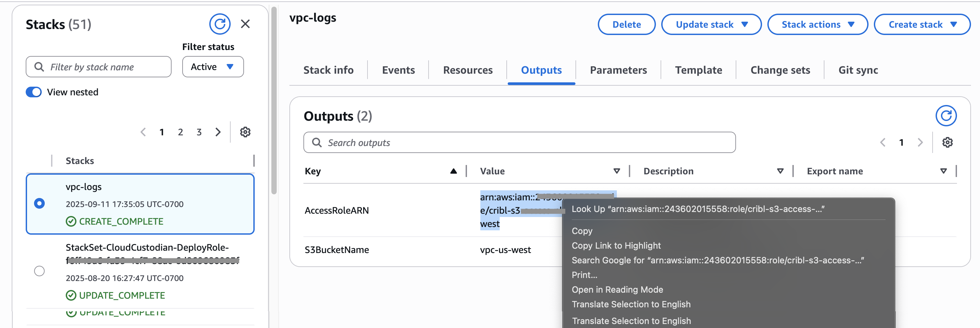Disable the View nested toggle

pos(33,92)
